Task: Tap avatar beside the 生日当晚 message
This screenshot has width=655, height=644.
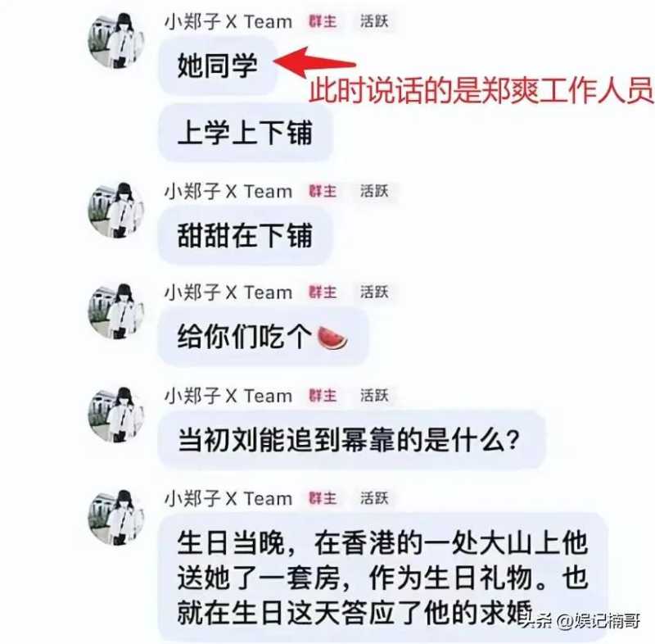Action: tap(115, 518)
